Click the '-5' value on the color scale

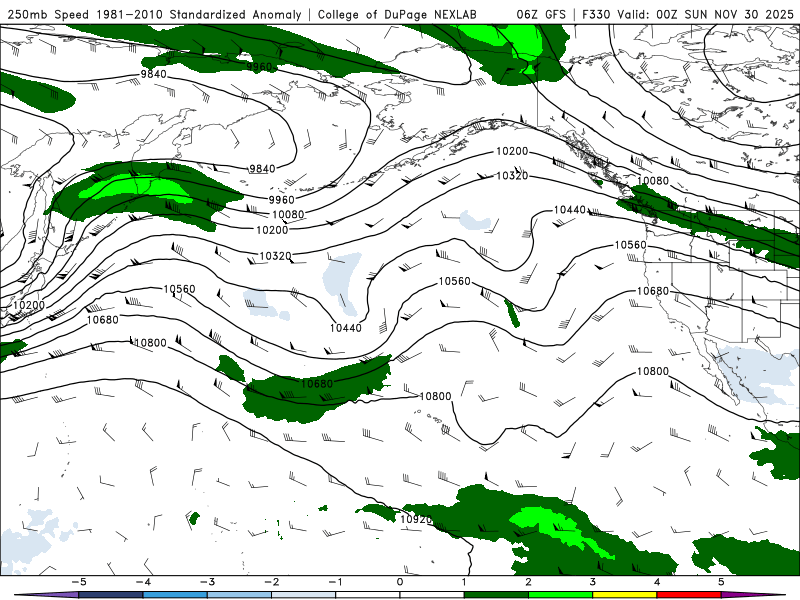(79, 582)
